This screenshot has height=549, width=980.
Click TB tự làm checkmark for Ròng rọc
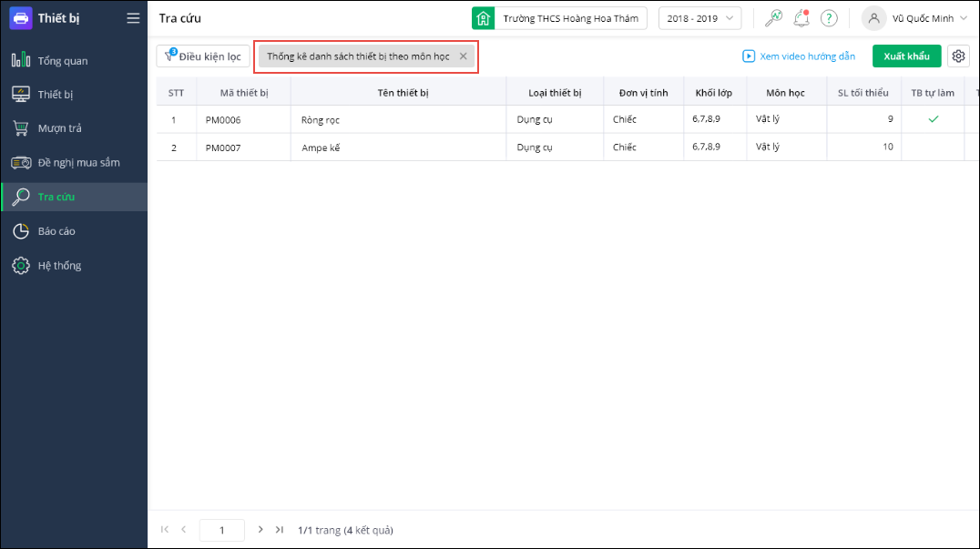[934, 118]
